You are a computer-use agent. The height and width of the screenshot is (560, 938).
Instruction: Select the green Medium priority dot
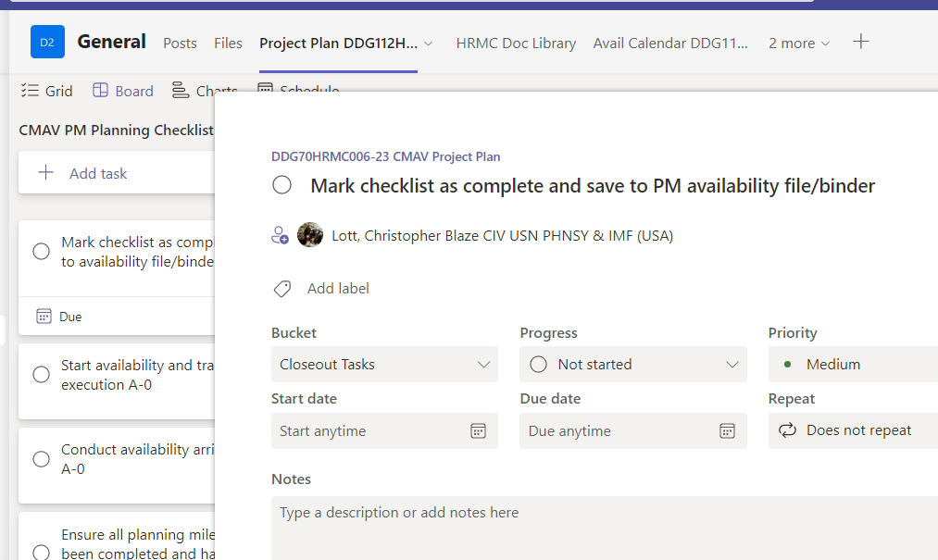788,364
